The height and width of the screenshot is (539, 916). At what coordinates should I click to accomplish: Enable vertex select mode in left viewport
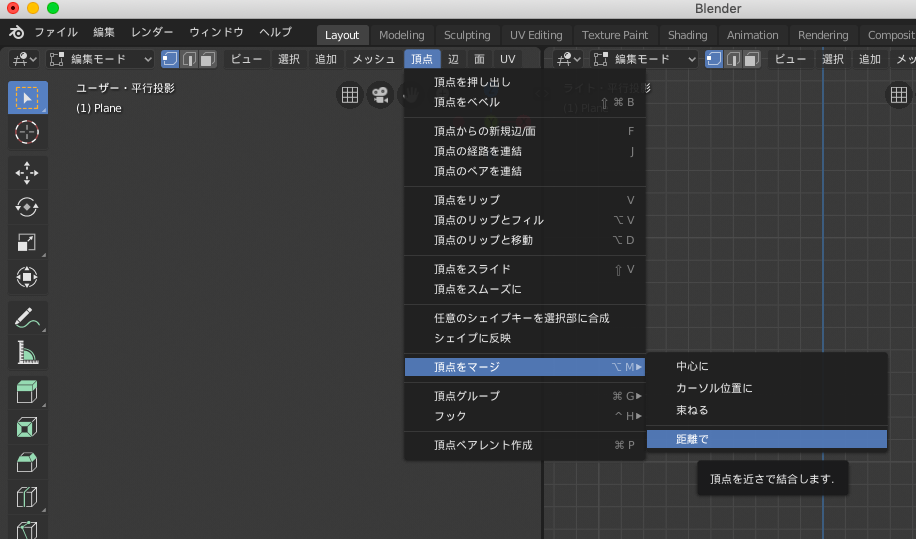point(170,59)
